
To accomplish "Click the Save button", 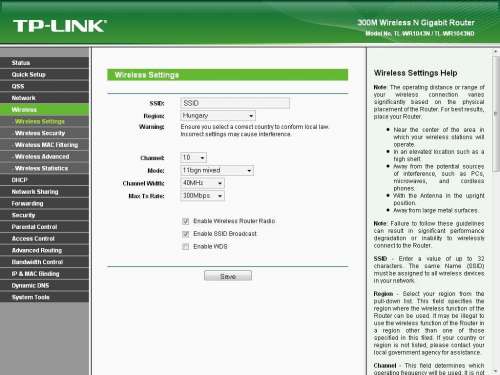I will point(228,276).
